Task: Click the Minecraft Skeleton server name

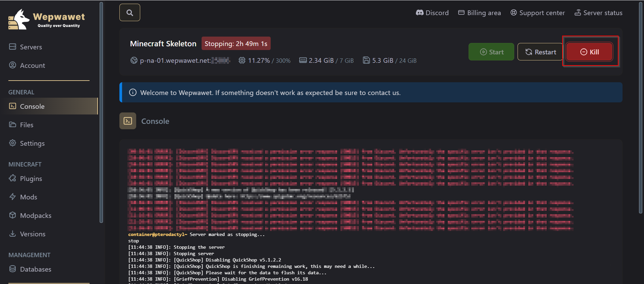Action: coord(163,44)
